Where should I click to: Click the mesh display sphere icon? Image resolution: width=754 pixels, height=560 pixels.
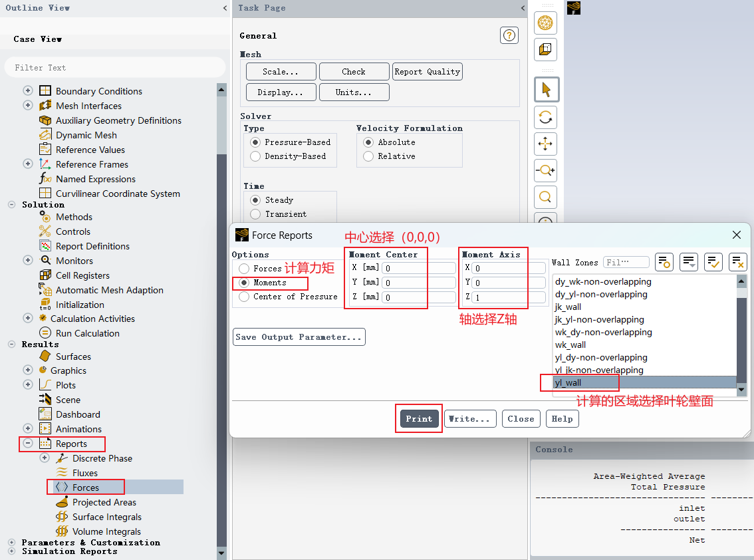(x=545, y=23)
